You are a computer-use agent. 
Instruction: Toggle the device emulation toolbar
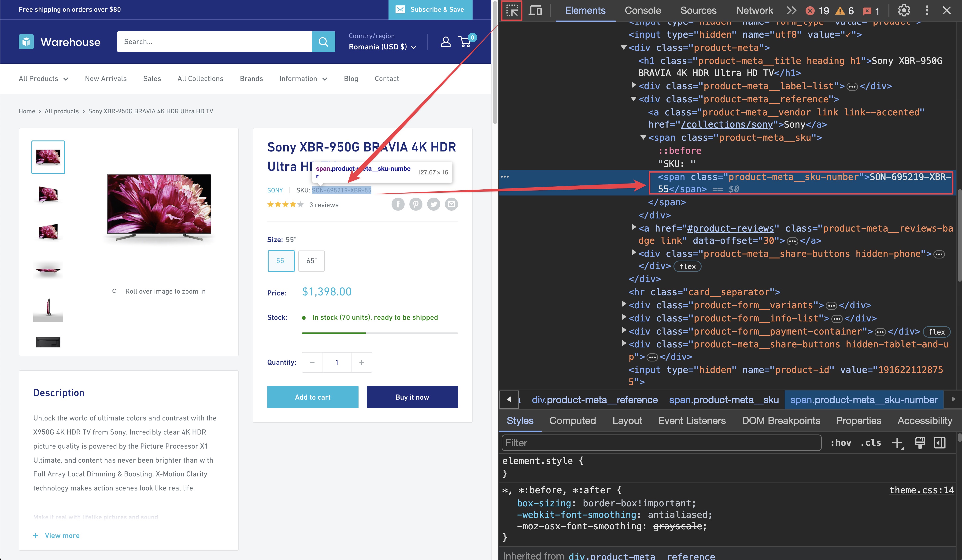coord(535,10)
